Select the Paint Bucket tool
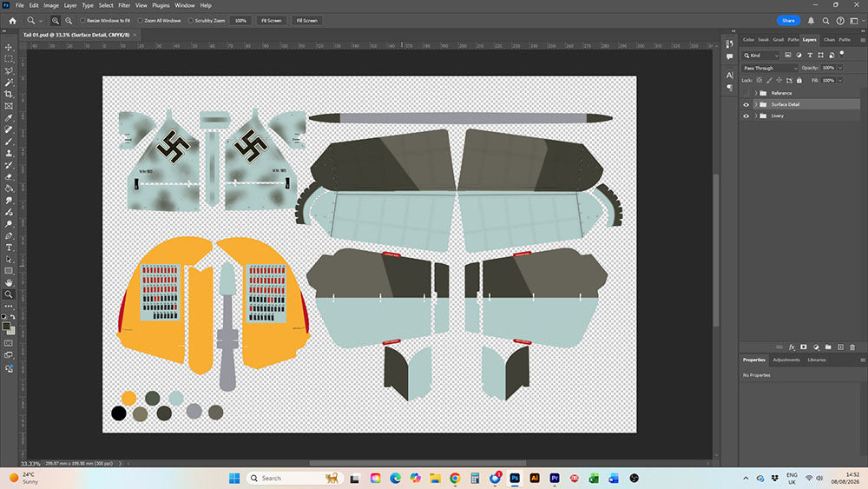Image resolution: width=868 pixels, height=489 pixels. tap(9, 188)
